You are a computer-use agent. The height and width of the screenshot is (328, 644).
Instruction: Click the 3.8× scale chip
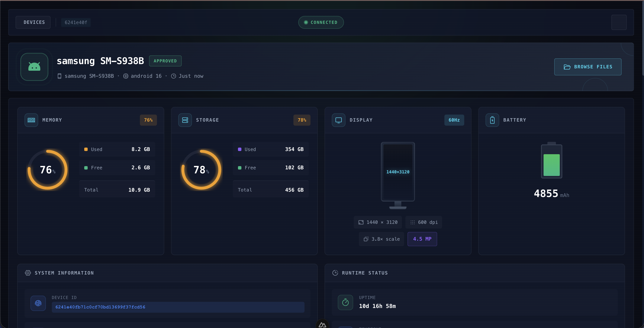tap(381, 239)
